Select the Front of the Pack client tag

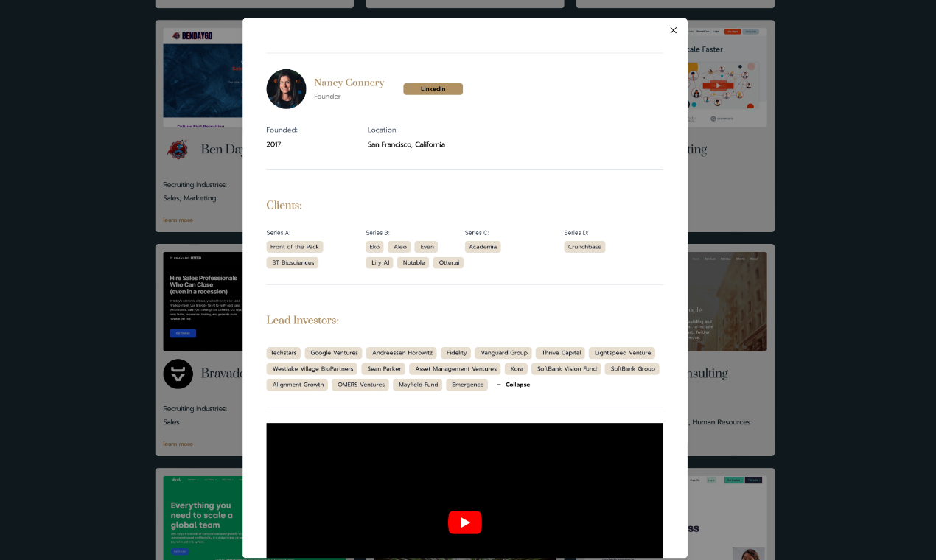click(295, 247)
